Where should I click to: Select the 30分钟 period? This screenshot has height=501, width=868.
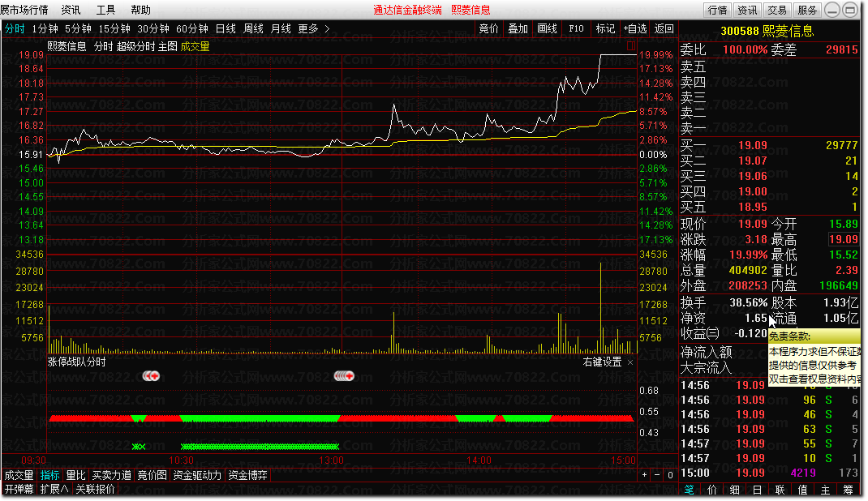tap(153, 28)
